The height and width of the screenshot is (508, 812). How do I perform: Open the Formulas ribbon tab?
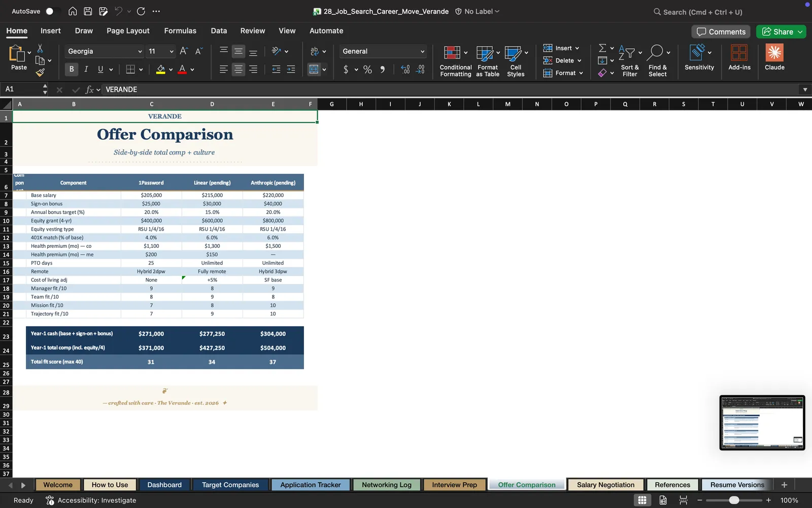pos(180,30)
